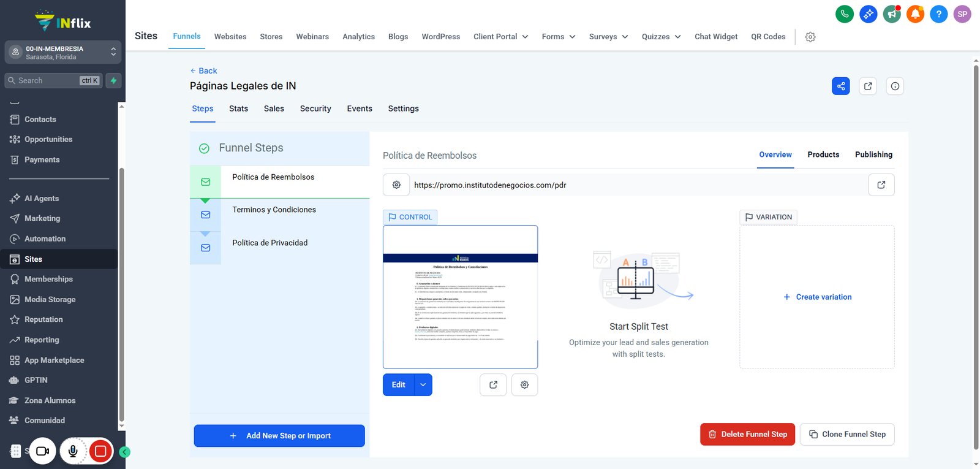Click the Edit page button
980x469 pixels.
coord(399,385)
